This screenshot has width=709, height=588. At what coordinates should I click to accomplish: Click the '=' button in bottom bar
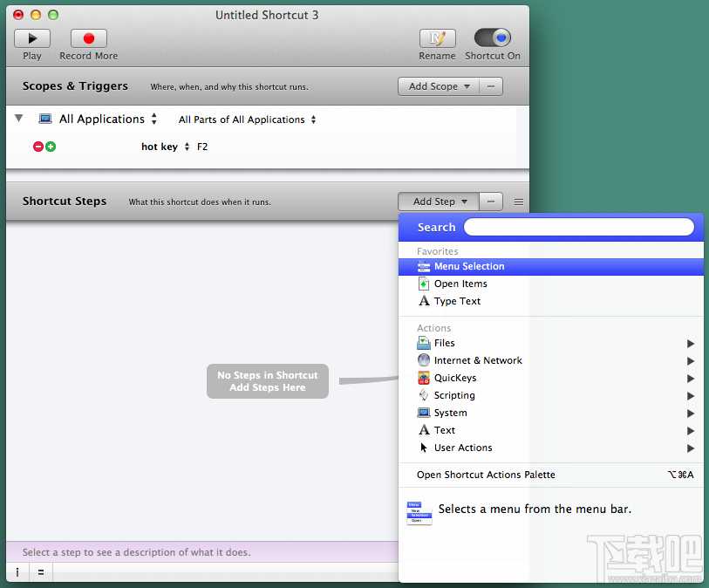click(x=41, y=572)
